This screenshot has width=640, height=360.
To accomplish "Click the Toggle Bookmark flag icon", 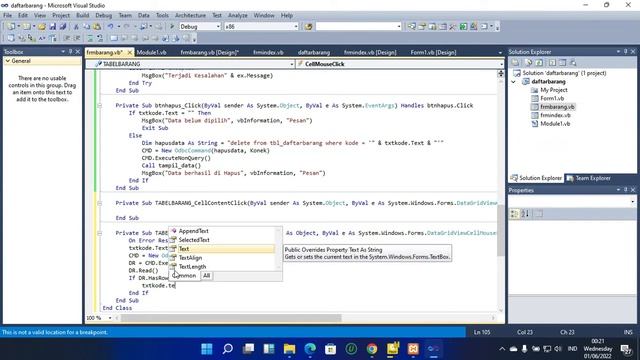I will [114, 38].
